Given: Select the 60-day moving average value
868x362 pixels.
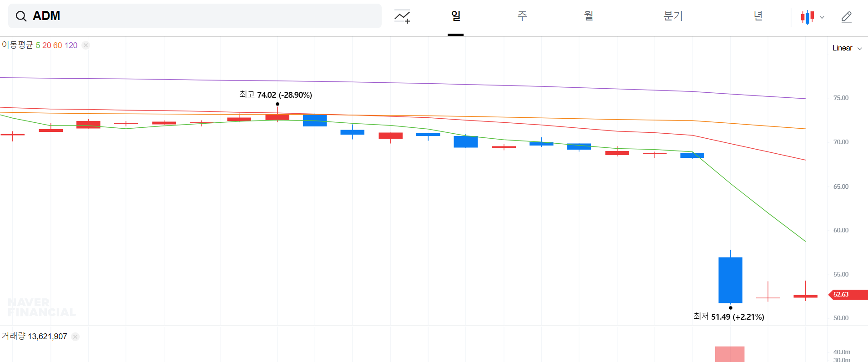Looking at the screenshot, I should click(58, 45).
